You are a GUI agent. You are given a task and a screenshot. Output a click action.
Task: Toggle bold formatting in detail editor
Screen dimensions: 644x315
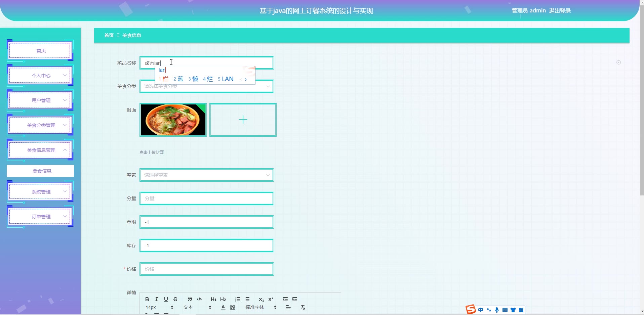tap(147, 299)
